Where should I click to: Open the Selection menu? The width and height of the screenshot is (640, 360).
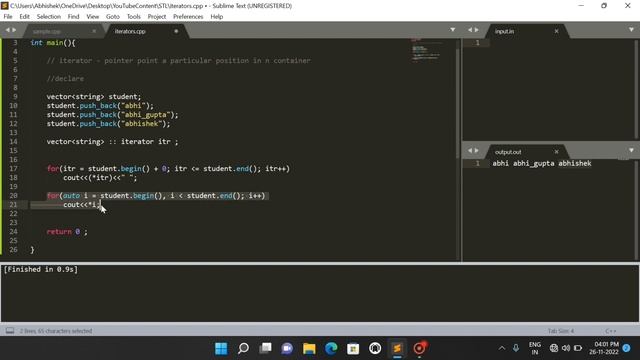pyautogui.click(x=49, y=17)
